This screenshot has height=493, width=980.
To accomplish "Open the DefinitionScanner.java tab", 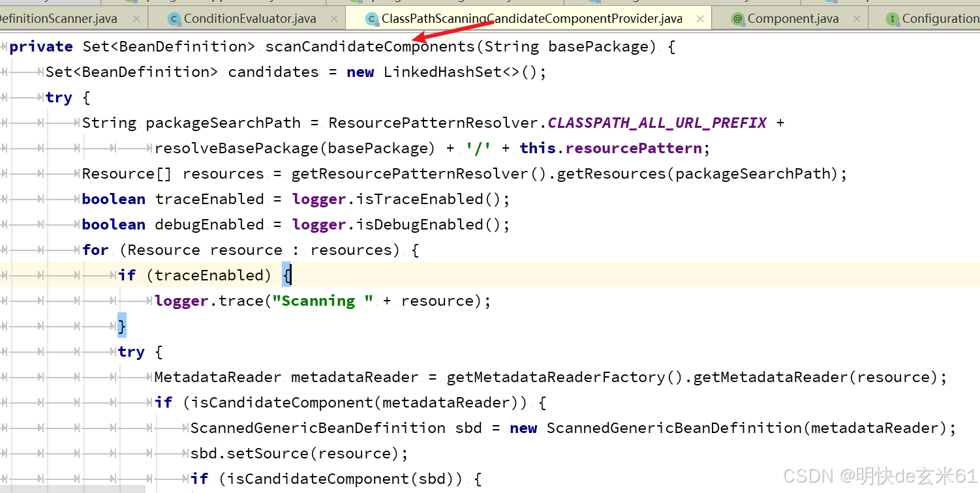I will (x=59, y=19).
